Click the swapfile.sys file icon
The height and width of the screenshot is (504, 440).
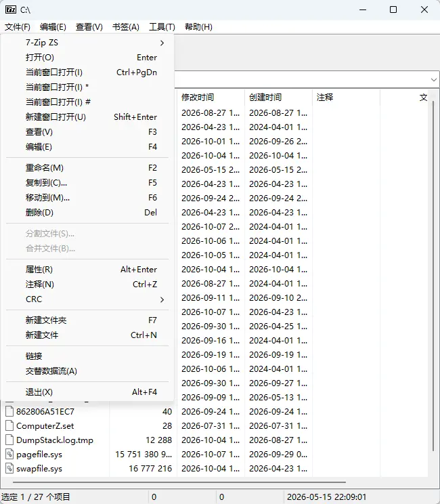tap(9, 468)
